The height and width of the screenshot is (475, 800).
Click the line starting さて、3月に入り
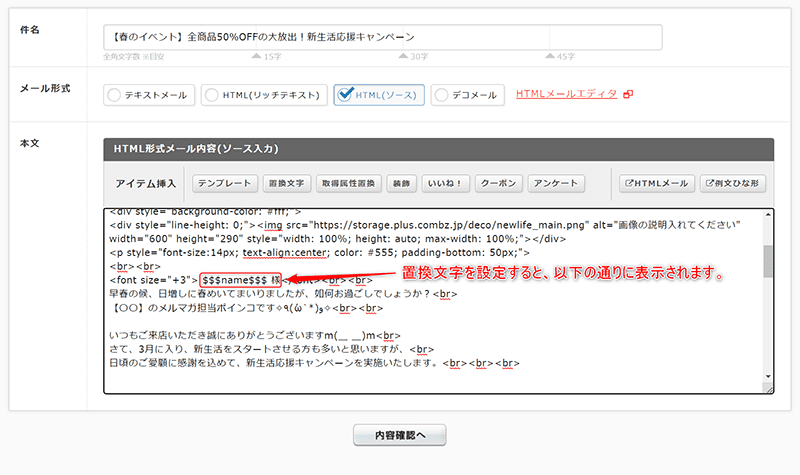click(x=271, y=349)
